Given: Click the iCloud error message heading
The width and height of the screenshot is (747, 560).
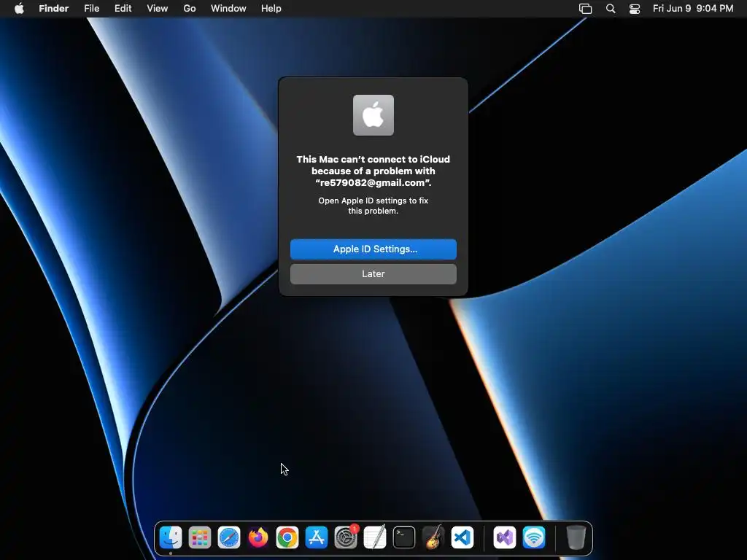Looking at the screenshot, I should pyautogui.click(x=373, y=171).
